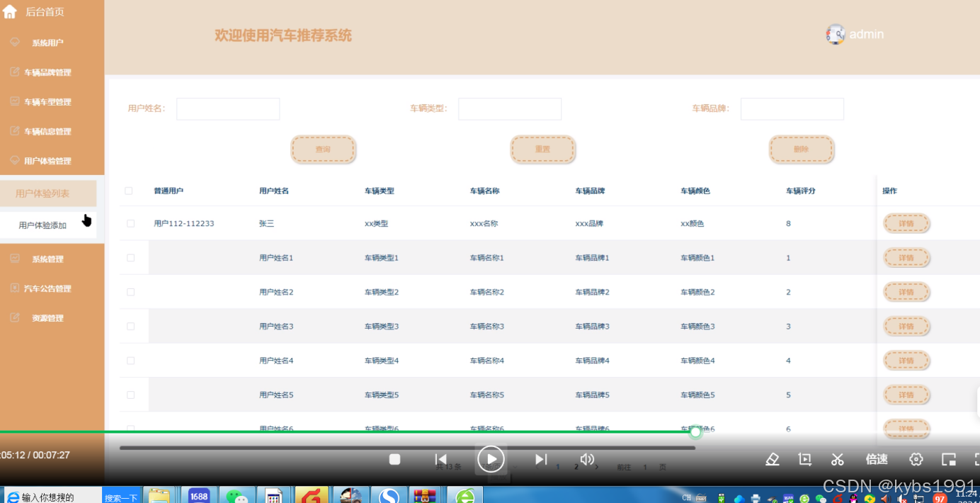Open the 倍速 playback speed option
The image size is (980, 503).
coord(877,459)
